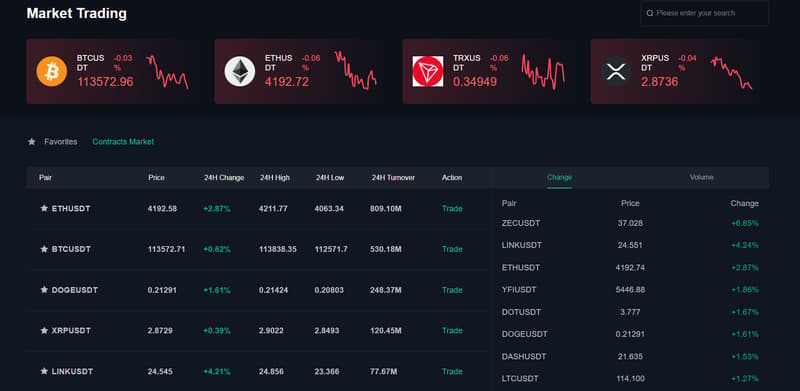800x391 pixels.
Task: Click the Ethereum logo icon
Action: coord(240,71)
